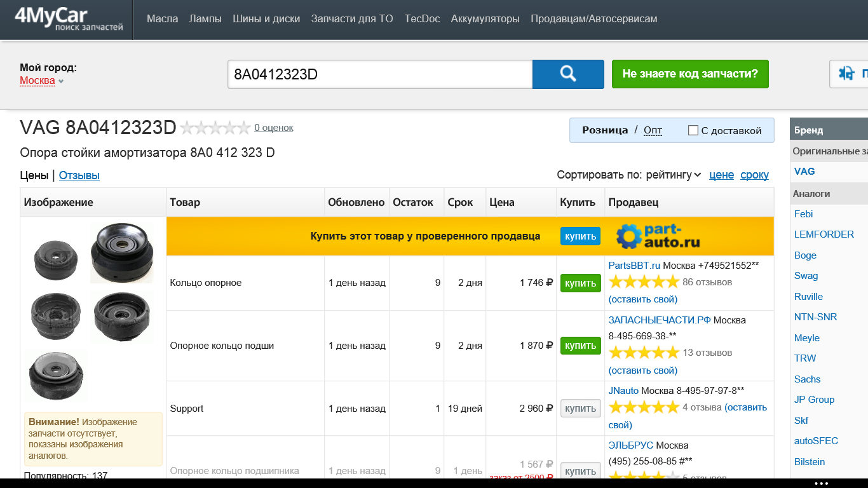The image size is (868, 488).
Task: Click ЗАПАСНЫЕЧАСТИ.РФ five-star rating
Action: pyautogui.click(x=644, y=352)
